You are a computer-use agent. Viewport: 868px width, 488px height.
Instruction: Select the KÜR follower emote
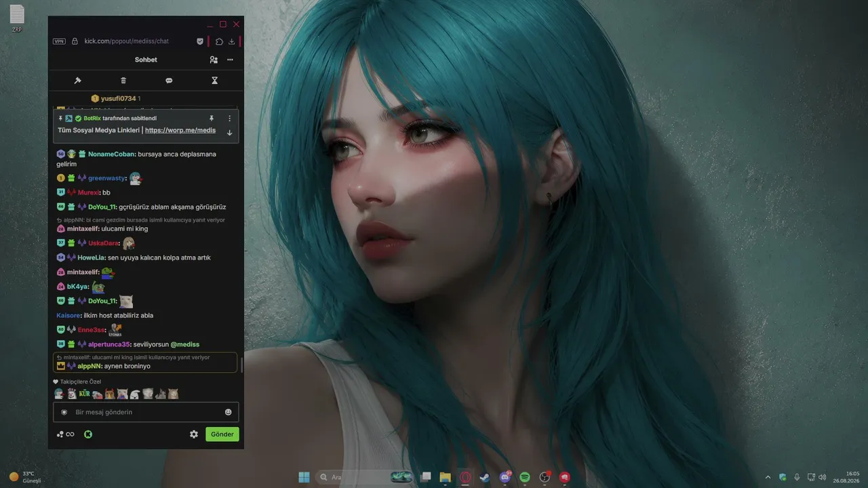tap(84, 394)
